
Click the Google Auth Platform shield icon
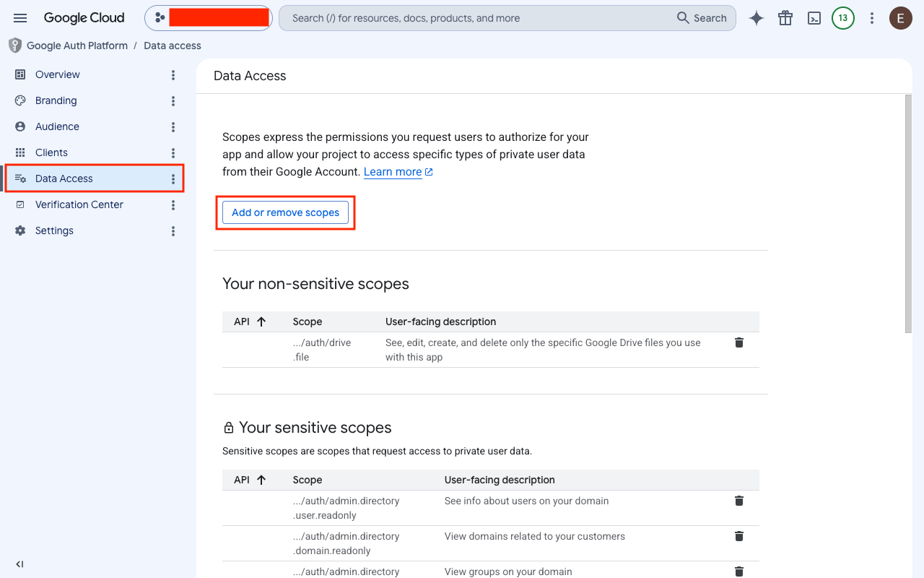(x=15, y=46)
